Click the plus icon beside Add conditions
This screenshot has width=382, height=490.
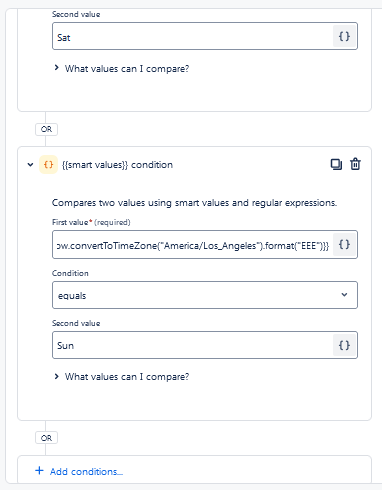(x=39, y=471)
